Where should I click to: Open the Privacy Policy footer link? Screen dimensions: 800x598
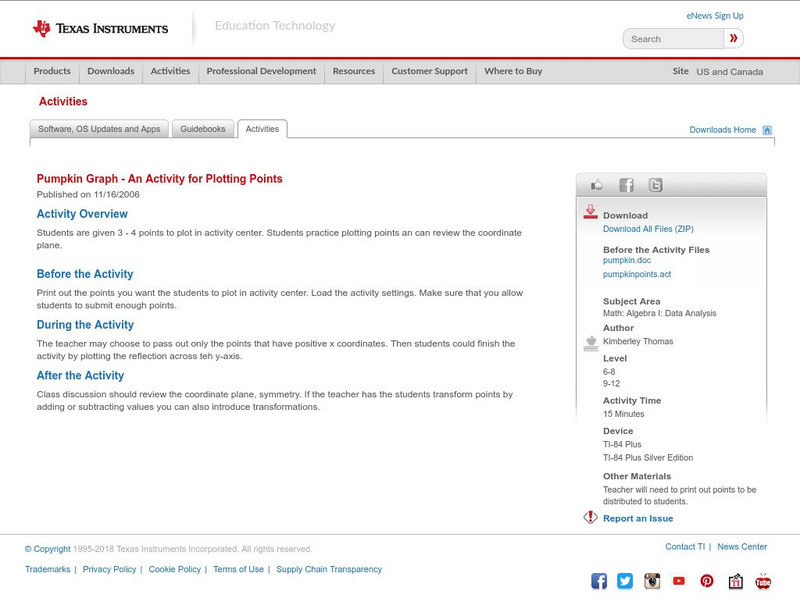coord(109,569)
